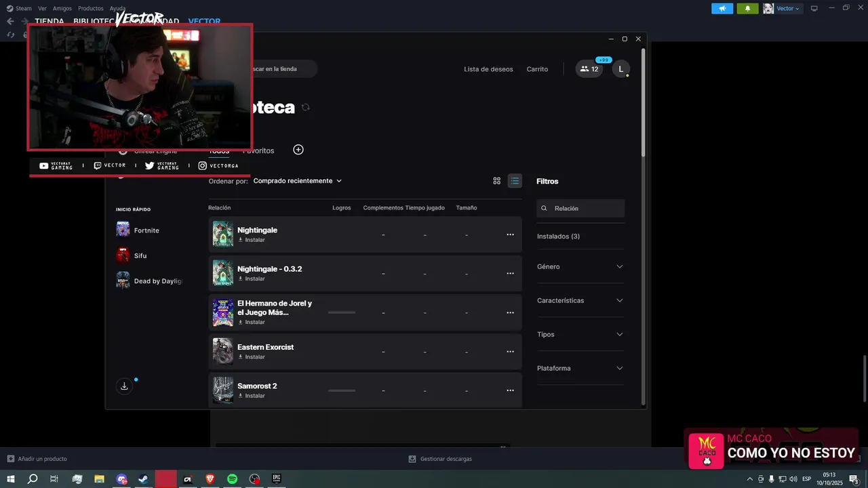The height and width of the screenshot is (488, 868).
Task: Open the Productos menu
Action: coord(91,8)
